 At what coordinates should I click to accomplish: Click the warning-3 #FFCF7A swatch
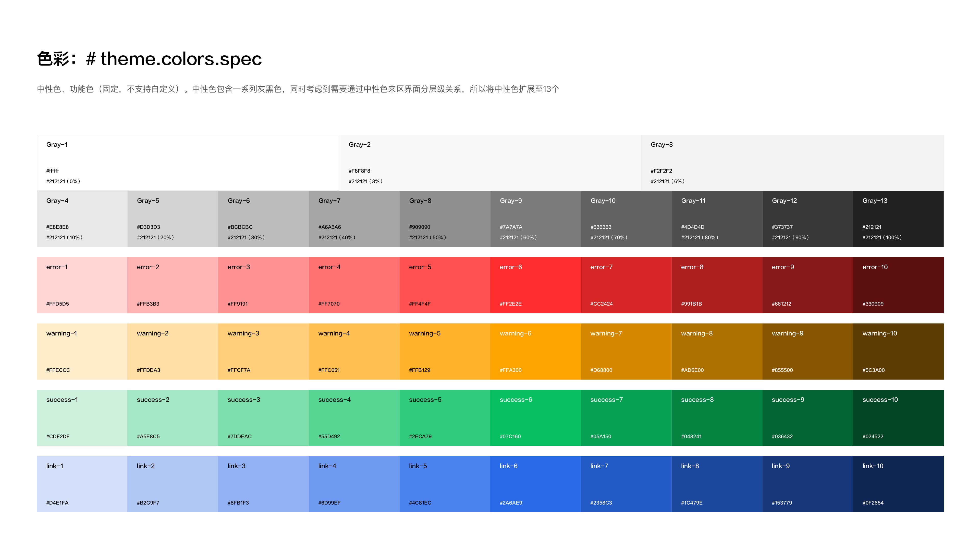(x=263, y=351)
